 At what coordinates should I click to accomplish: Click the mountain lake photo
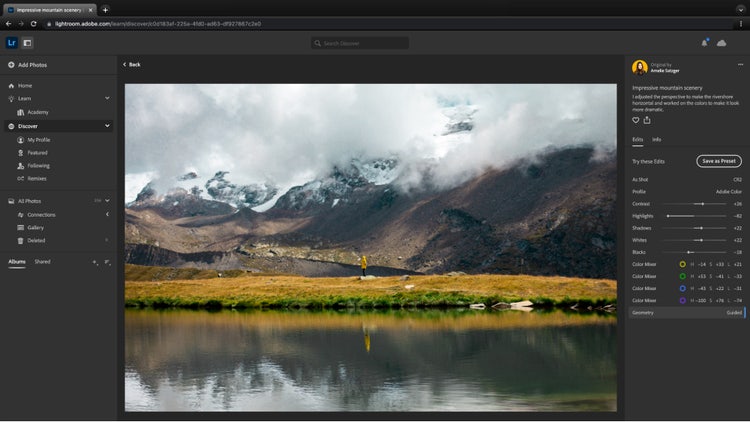coord(371,247)
